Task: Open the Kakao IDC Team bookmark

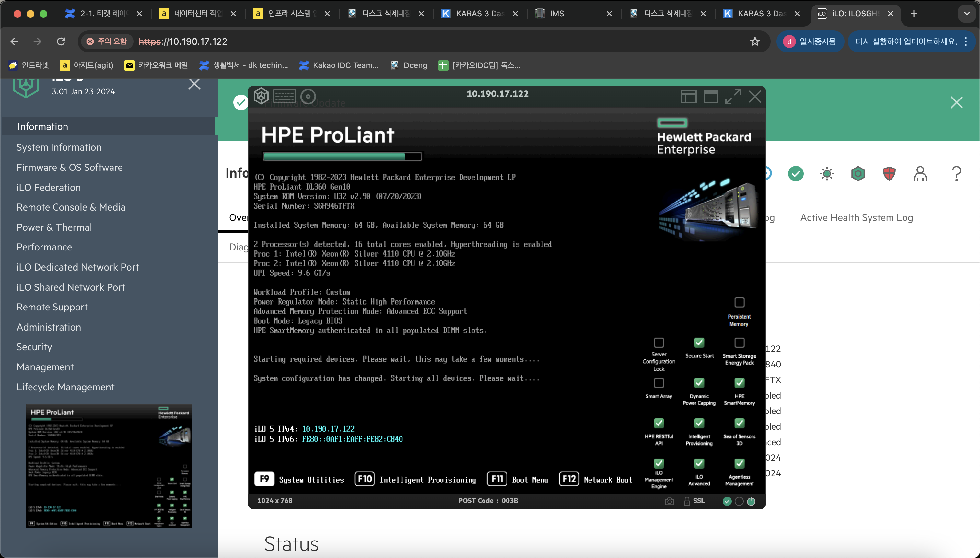Action: pos(339,65)
